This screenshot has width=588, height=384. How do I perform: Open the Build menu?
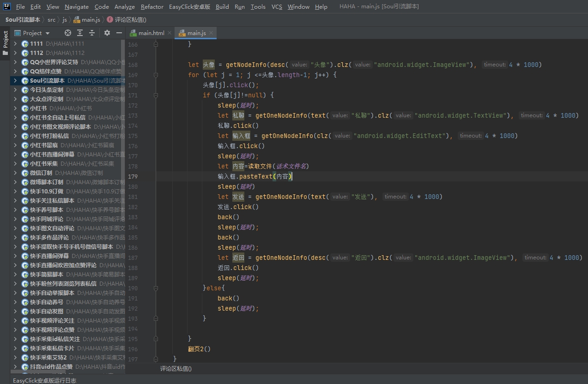point(222,7)
